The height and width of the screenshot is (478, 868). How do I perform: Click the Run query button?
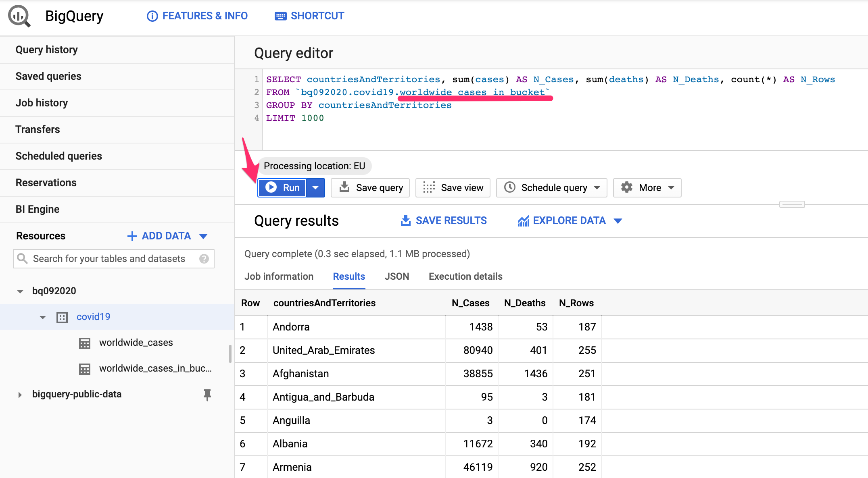(283, 187)
